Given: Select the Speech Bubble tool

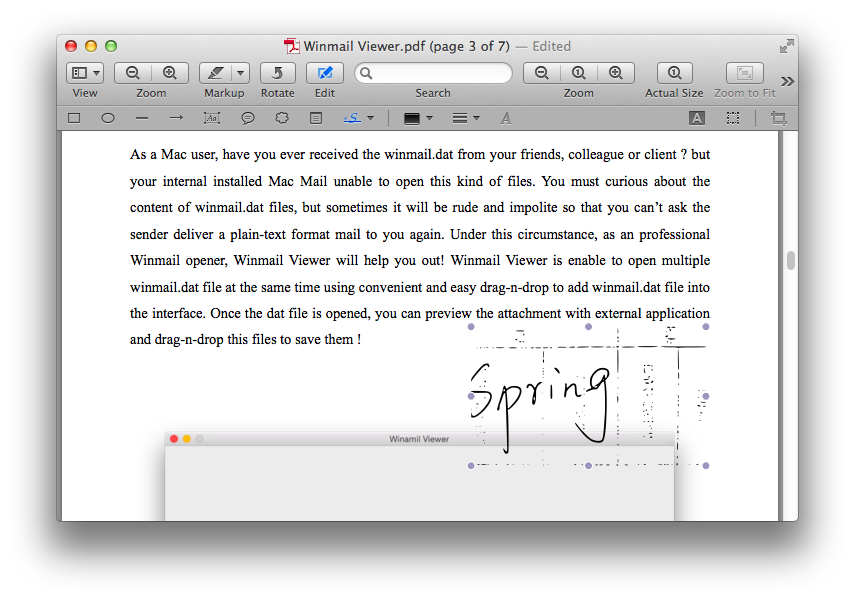Looking at the screenshot, I should (x=248, y=118).
